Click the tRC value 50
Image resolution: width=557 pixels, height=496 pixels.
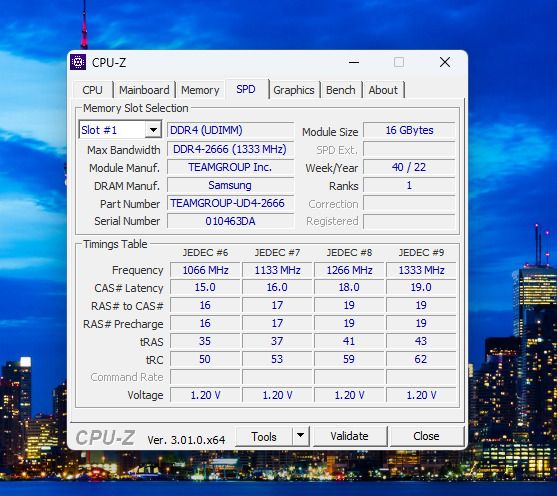[x=205, y=359]
